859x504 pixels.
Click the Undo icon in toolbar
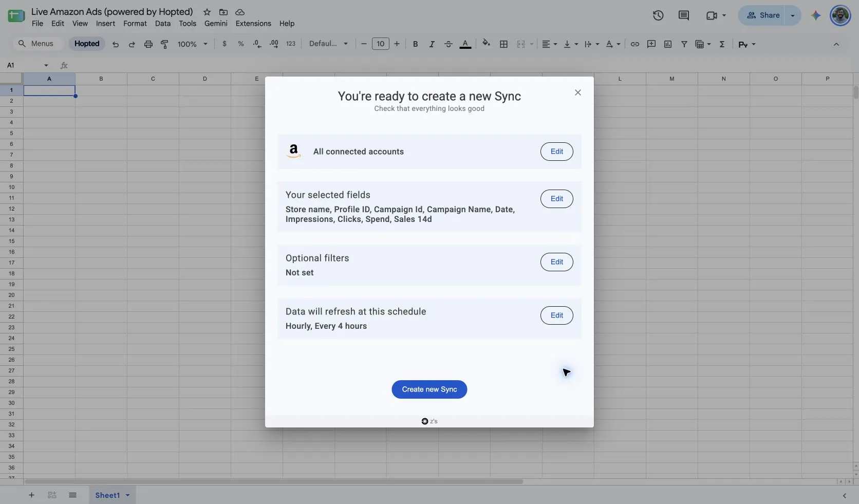tap(116, 44)
